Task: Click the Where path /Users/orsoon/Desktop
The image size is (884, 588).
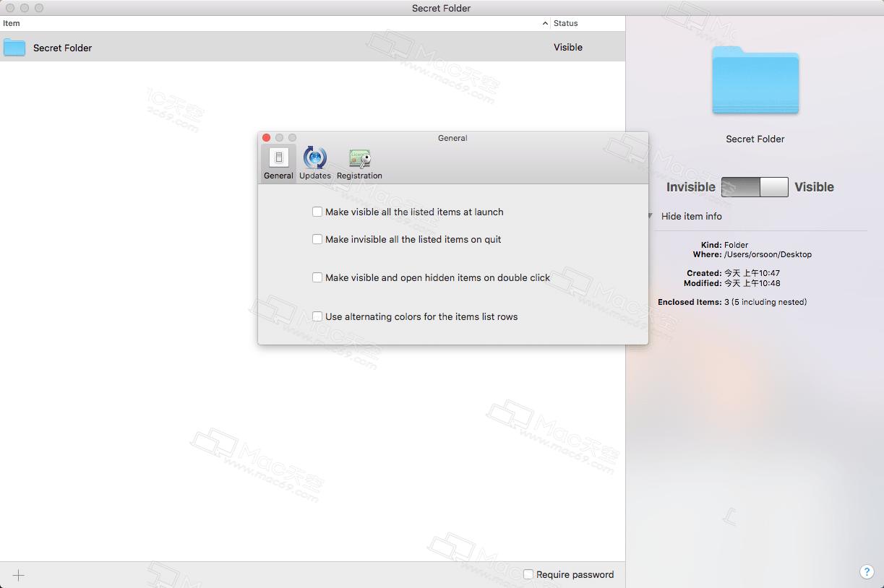Action: [768, 254]
